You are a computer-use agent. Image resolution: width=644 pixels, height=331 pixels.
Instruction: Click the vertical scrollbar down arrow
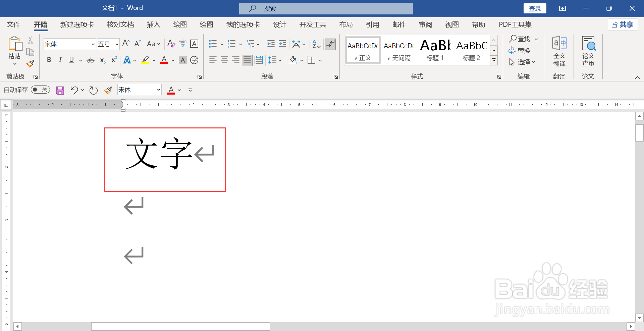[x=639, y=318]
